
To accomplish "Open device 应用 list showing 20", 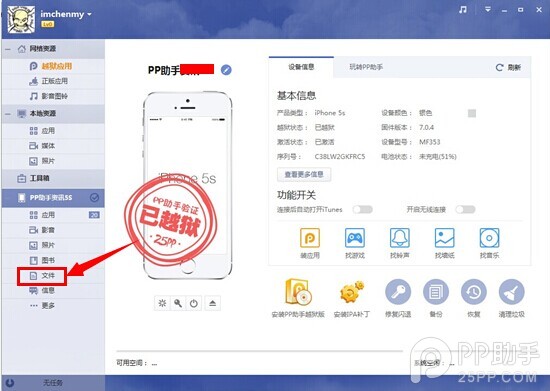I will pos(53,215).
